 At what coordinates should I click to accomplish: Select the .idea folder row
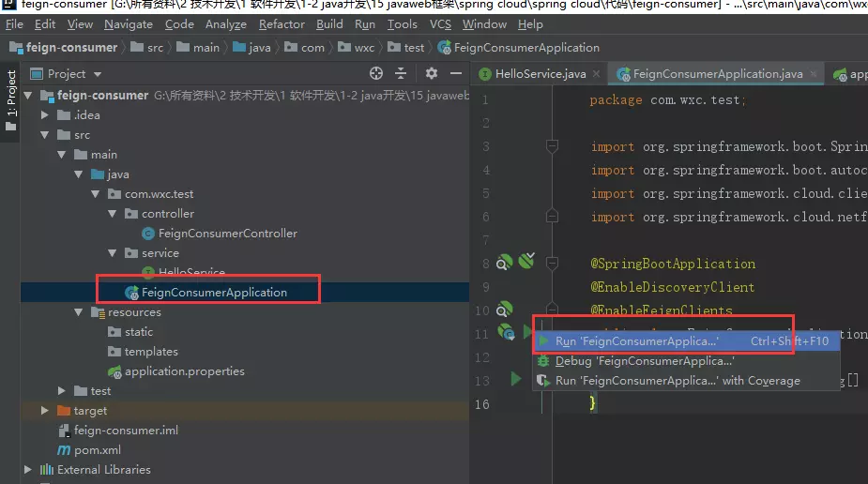[245, 115]
